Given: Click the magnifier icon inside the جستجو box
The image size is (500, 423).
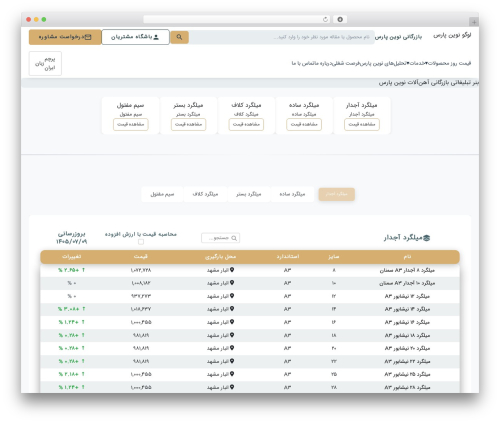Looking at the screenshot, I should click(234, 238).
